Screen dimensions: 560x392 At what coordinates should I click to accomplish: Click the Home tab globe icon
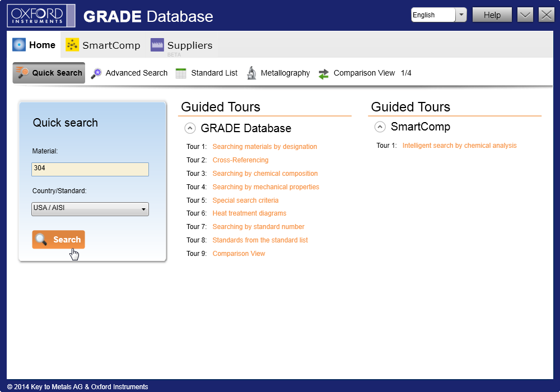click(x=19, y=45)
